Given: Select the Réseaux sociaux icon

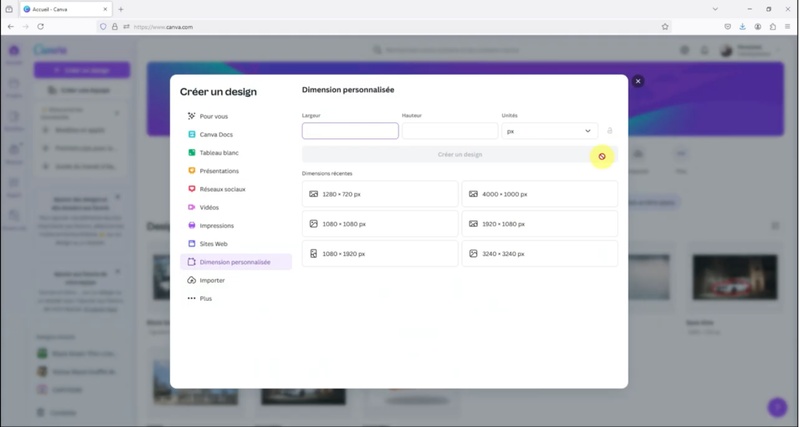Looking at the screenshot, I should [x=192, y=189].
